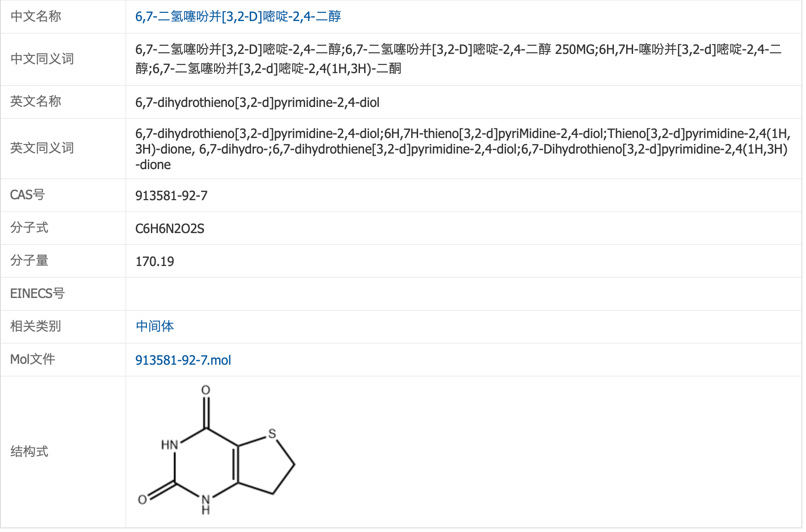Click the Mol文件 row label

(x=32, y=359)
